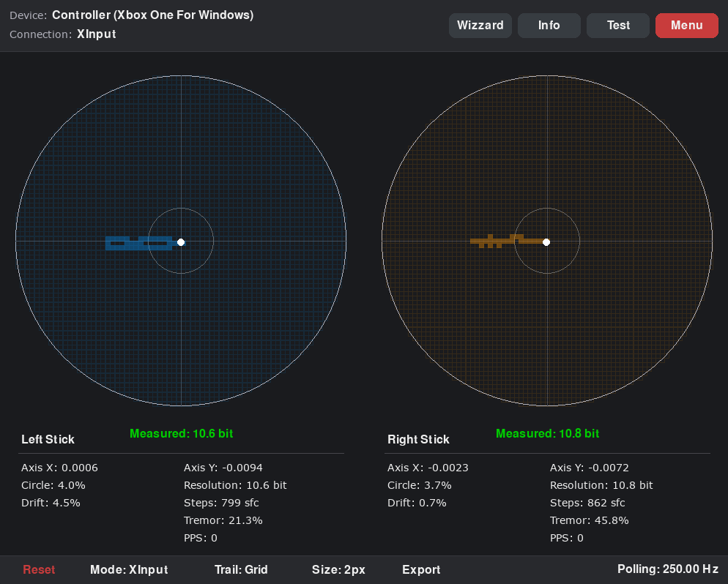Click the left stick white position dot

181,242
